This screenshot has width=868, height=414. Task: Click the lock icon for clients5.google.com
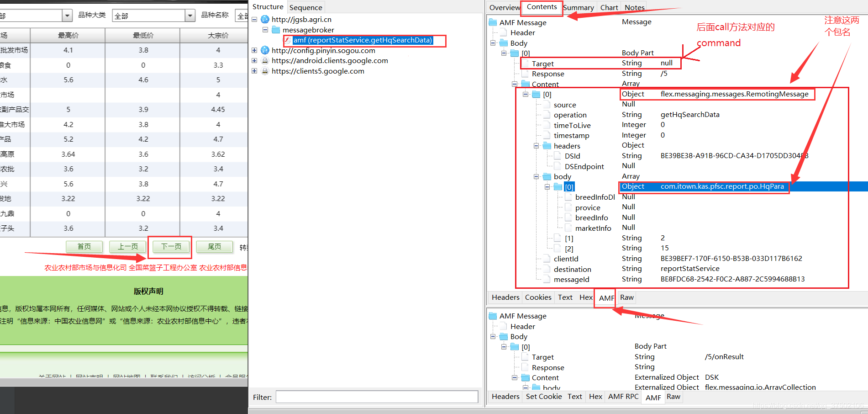pos(265,71)
